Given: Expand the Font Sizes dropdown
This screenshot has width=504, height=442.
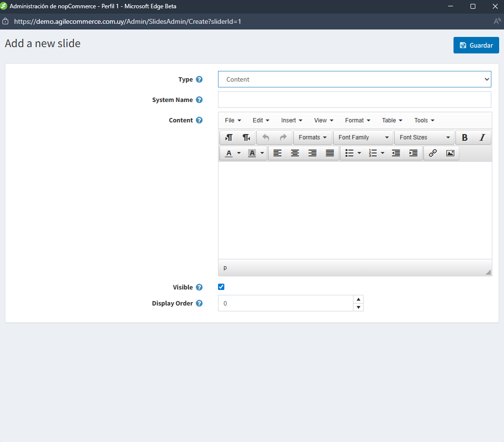Looking at the screenshot, I should click(x=424, y=137).
